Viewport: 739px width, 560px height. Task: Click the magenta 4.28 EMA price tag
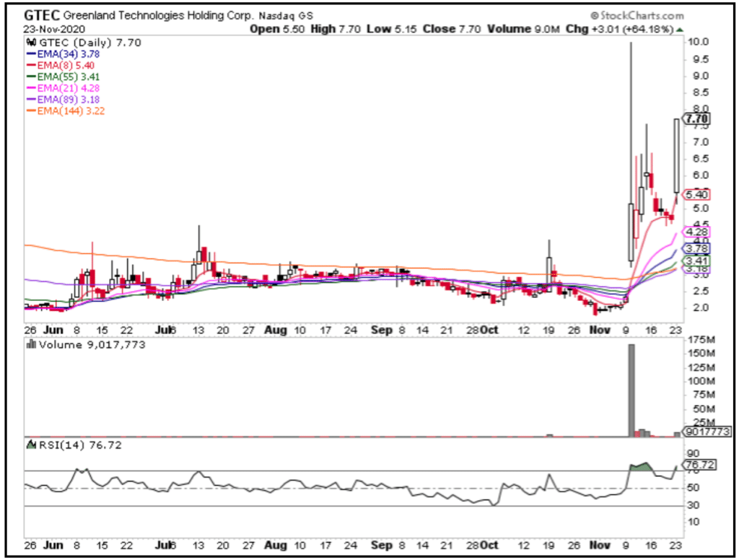tap(696, 232)
